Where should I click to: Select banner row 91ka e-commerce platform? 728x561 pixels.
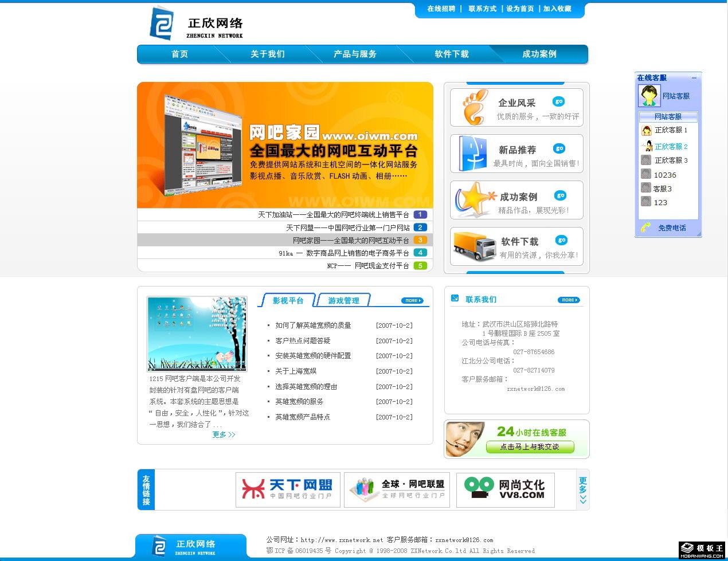[344, 253]
